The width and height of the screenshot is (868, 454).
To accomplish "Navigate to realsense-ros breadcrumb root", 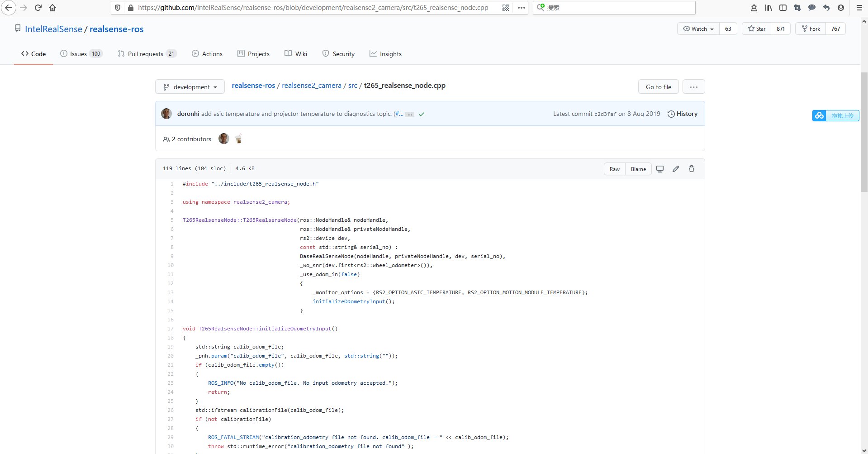I will tap(253, 86).
